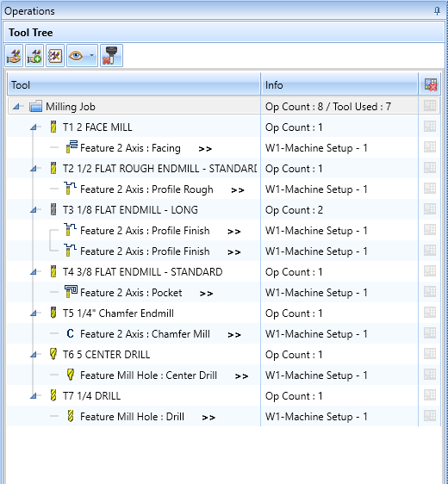The image size is (448, 484).
Task: Open the dropdown arrow beside eye icon
Action: 91,56
